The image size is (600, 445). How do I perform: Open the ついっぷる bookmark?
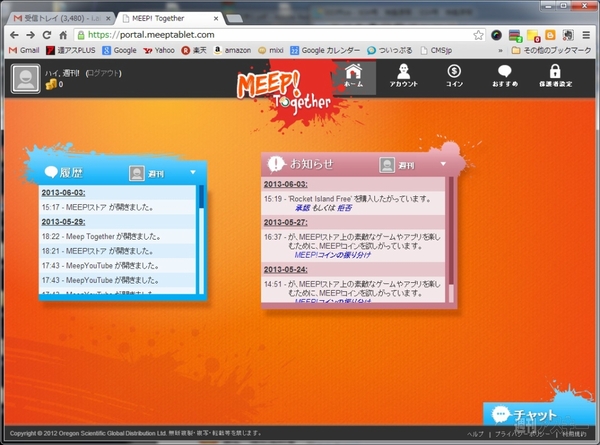[x=390, y=50]
